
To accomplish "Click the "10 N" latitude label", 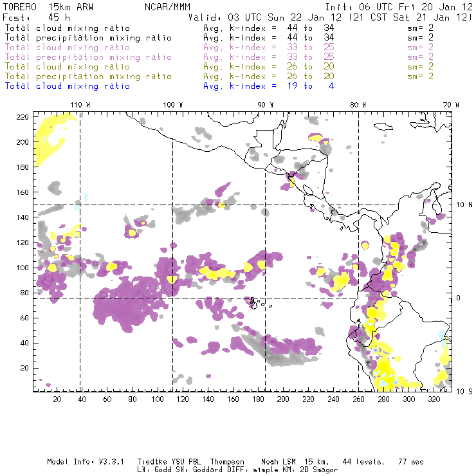I will click(x=464, y=205).
